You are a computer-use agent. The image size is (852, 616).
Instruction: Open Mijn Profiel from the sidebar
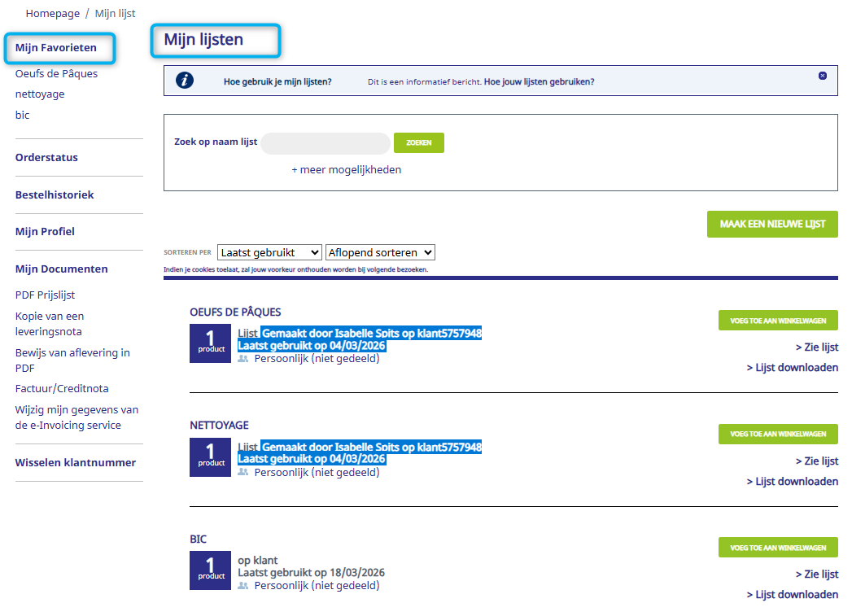[45, 231]
